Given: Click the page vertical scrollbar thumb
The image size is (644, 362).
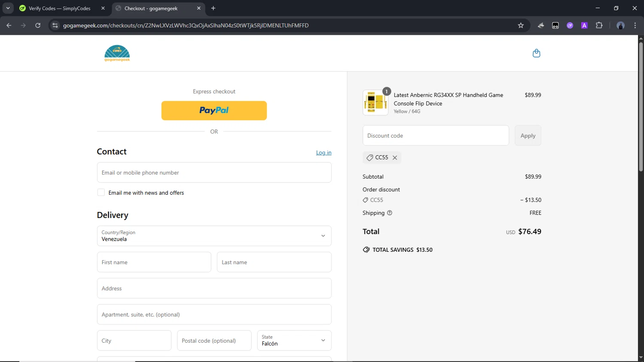Looking at the screenshot, I should point(641,107).
